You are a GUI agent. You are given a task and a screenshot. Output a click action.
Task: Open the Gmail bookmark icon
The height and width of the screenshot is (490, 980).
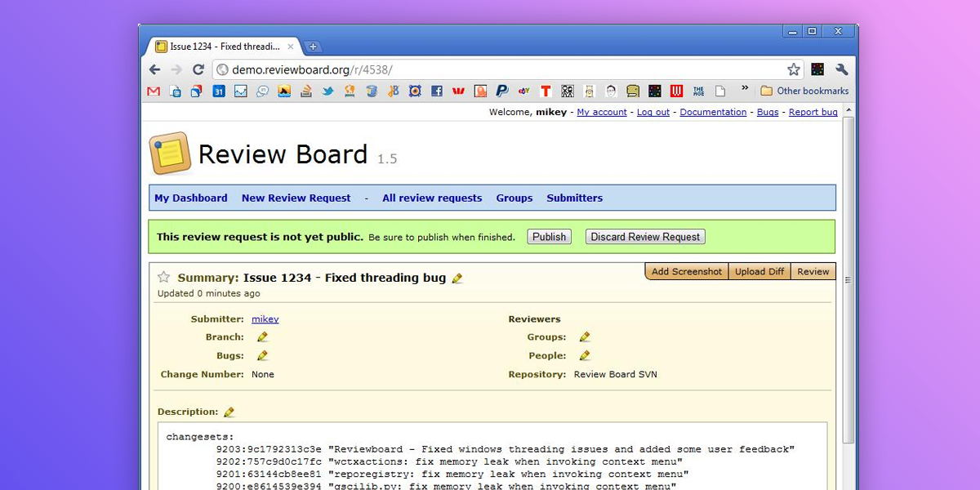point(154,91)
